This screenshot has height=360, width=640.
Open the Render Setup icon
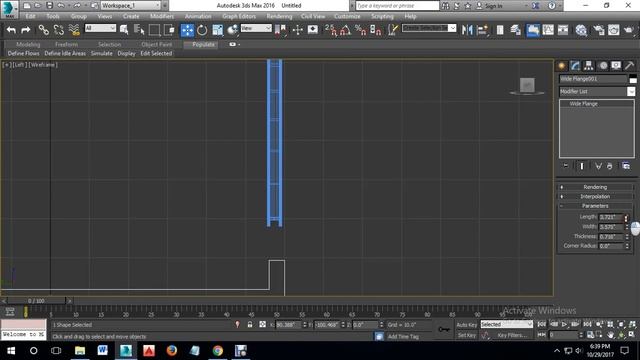click(x=599, y=30)
